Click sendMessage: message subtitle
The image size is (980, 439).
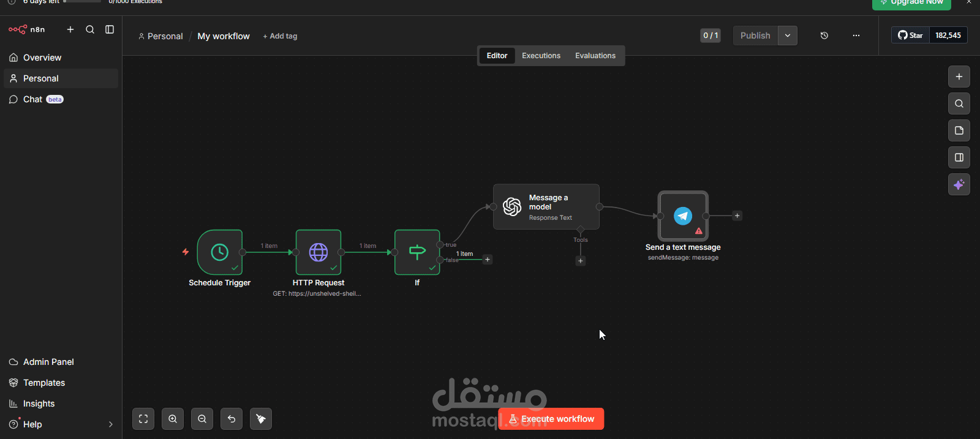683,258
